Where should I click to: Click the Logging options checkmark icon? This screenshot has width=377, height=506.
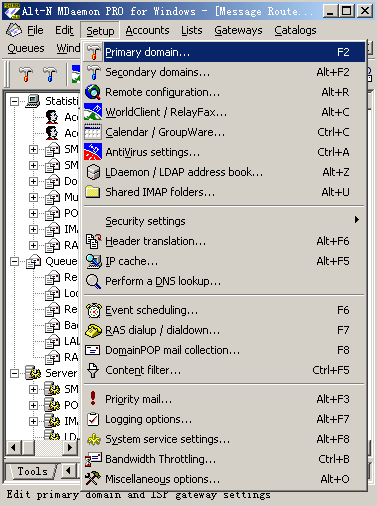tap(93, 419)
